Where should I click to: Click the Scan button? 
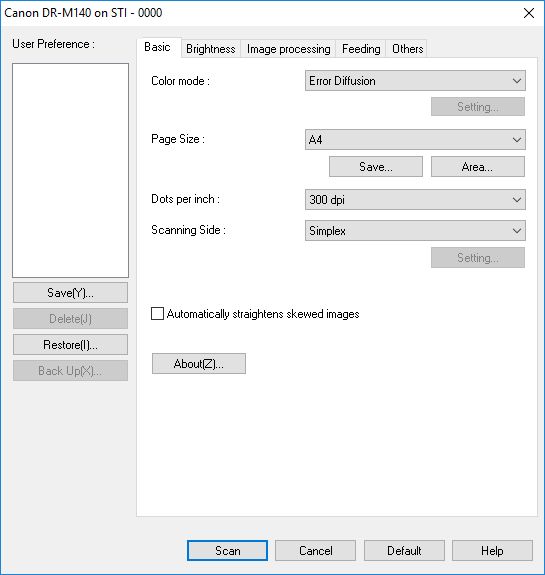(x=227, y=550)
